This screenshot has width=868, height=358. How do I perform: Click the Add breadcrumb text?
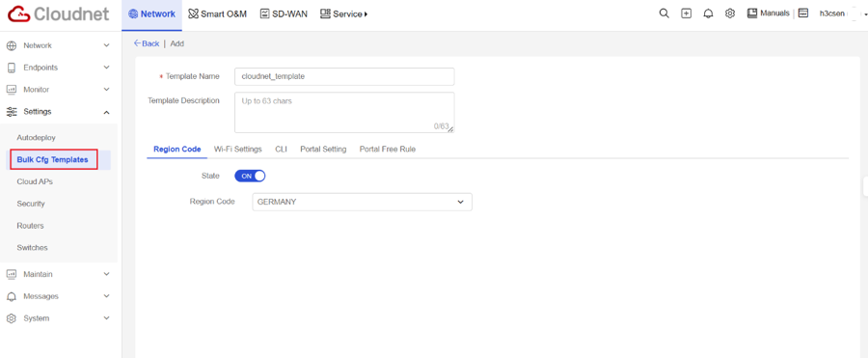pos(177,43)
